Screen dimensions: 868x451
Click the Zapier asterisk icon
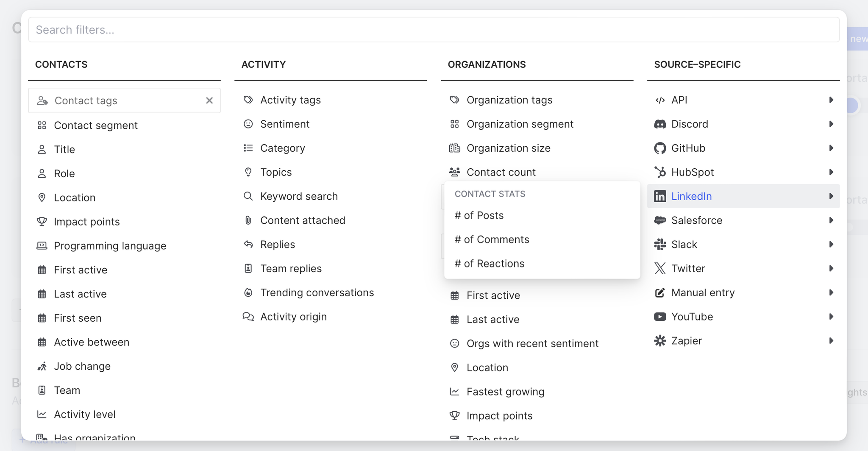coord(660,341)
